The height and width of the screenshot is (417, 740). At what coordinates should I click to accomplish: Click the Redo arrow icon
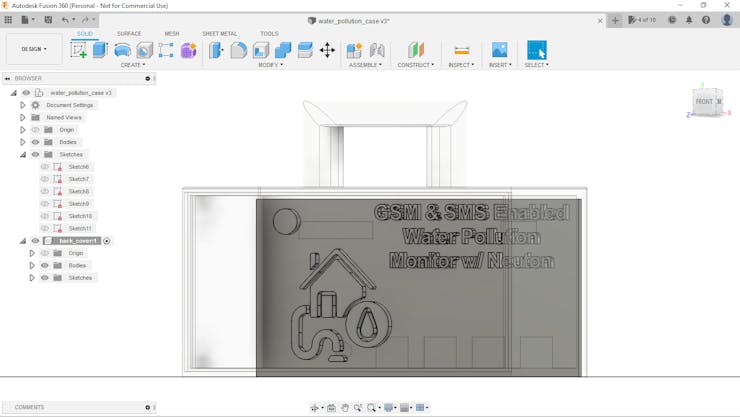85,20
